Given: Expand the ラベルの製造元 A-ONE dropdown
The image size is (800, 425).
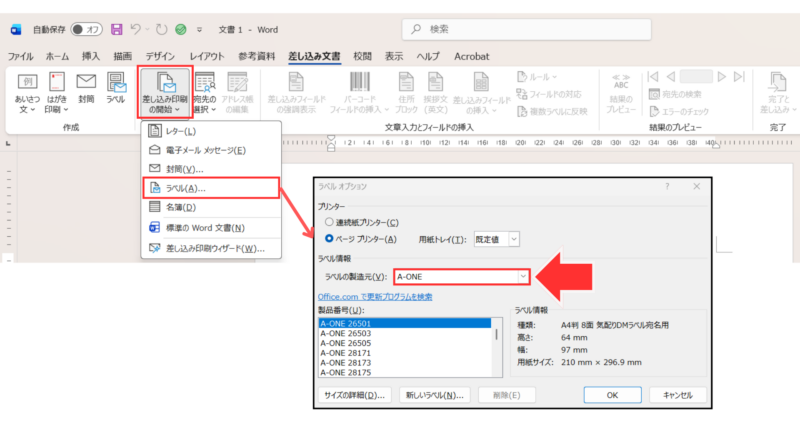Looking at the screenshot, I should (521, 276).
